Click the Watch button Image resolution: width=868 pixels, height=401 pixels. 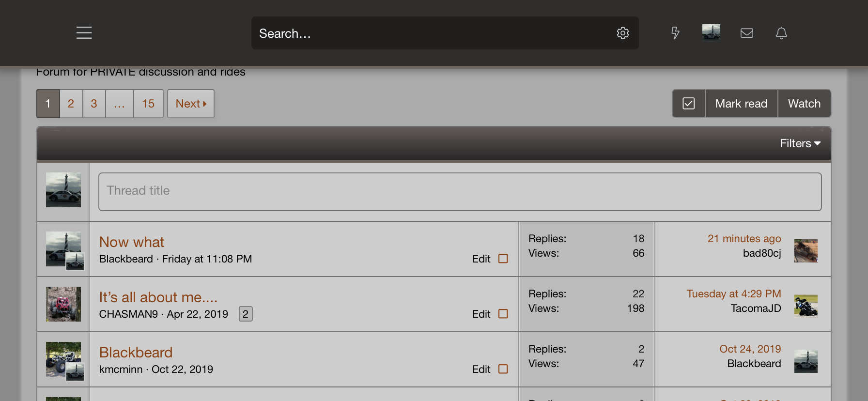tap(804, 104)
